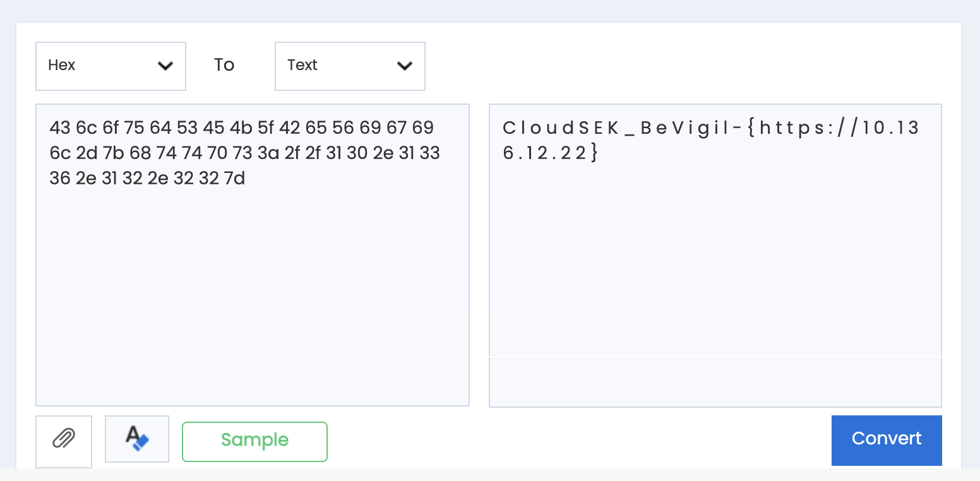Expand the Hex source format chevron
The image size is (980, 481).
(165, 66)
